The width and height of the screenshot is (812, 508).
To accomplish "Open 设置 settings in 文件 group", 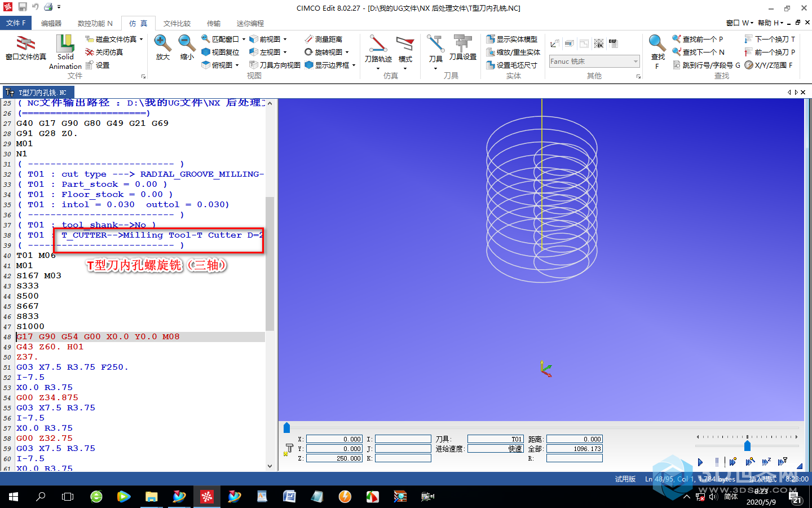I will (98, 65).
